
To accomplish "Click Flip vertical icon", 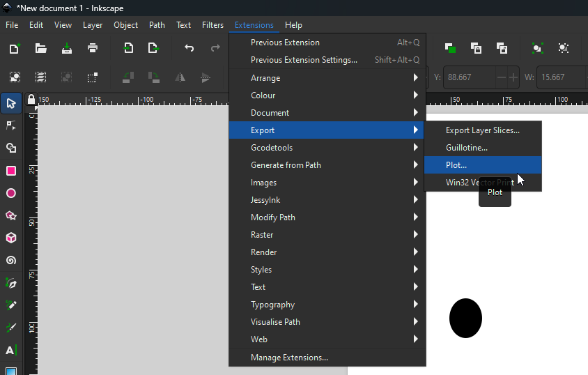I will coord(206,77).
